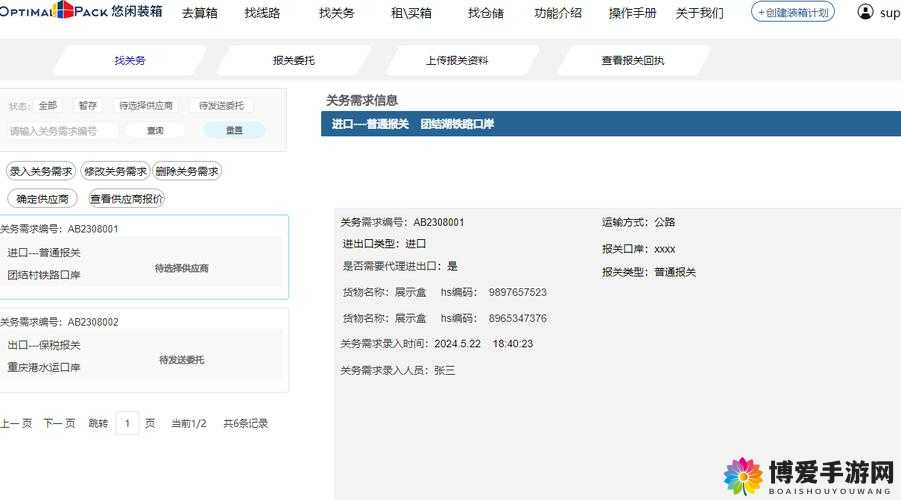Click the 修改关务需求 button

click(115, 171)
